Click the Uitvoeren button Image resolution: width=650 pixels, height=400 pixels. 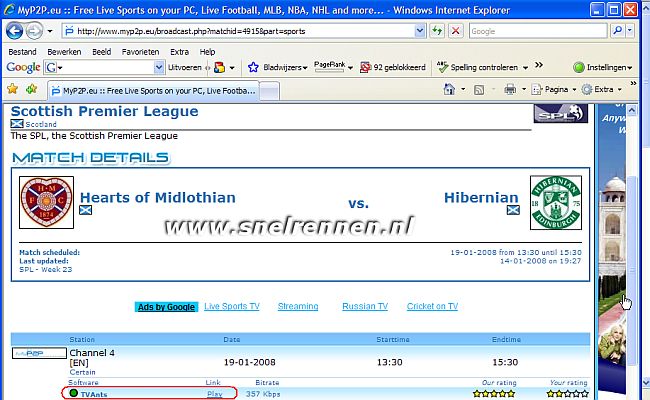coord(185,67)
